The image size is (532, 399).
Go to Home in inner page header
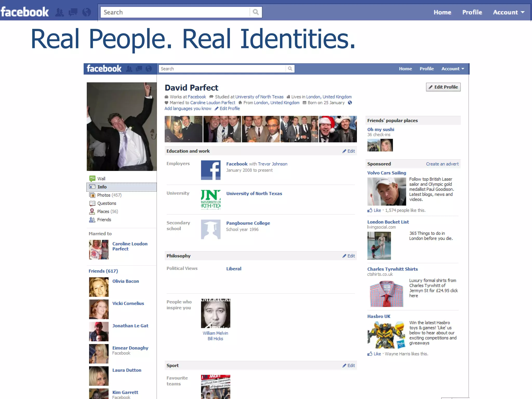click(x=405, y=69)
